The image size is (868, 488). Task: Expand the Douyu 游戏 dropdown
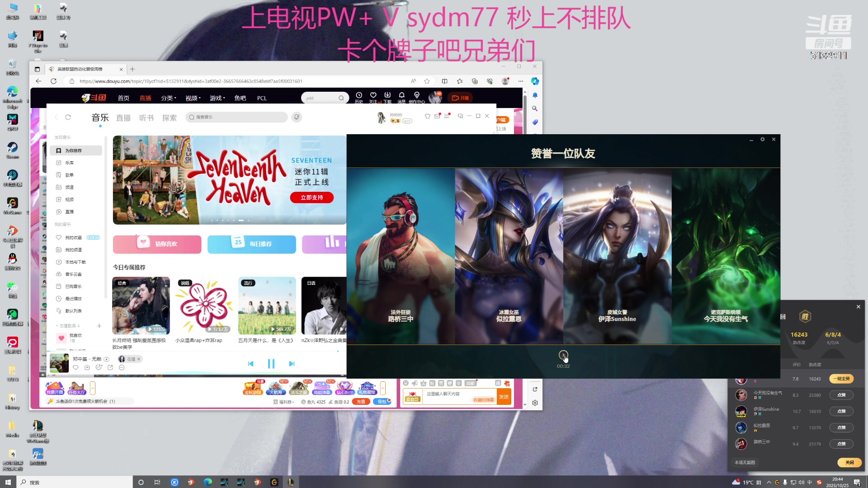[217, 98]
